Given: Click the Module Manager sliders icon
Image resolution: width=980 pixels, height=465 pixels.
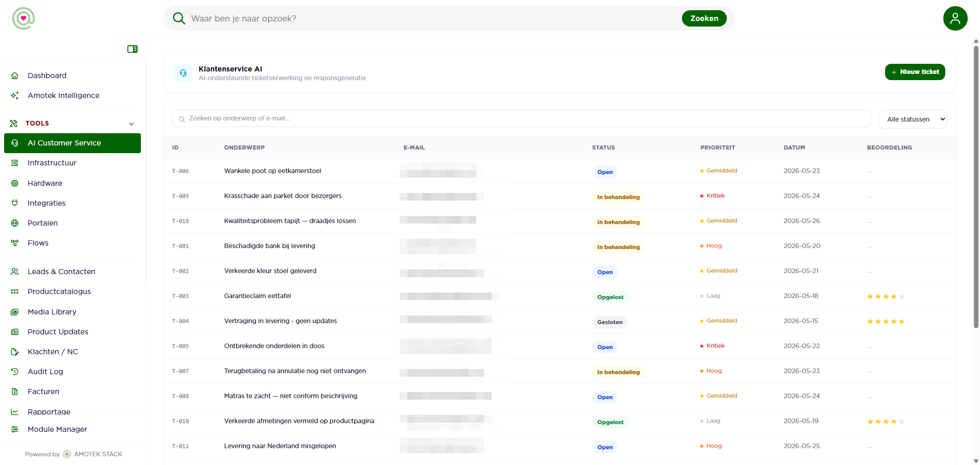Looking at the screenshot, I should pyautogui.click(x=15, y=429).
